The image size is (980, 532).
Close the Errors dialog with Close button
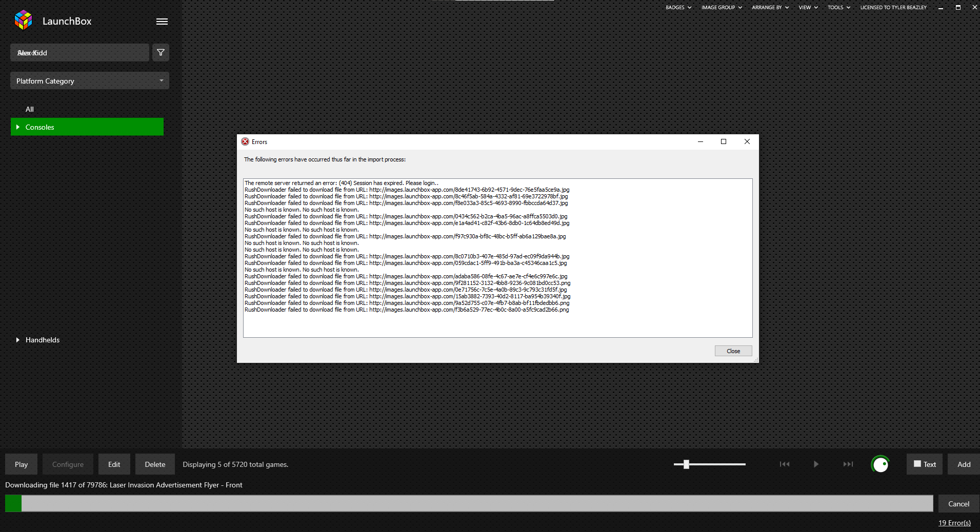click(x=733, y=351)
